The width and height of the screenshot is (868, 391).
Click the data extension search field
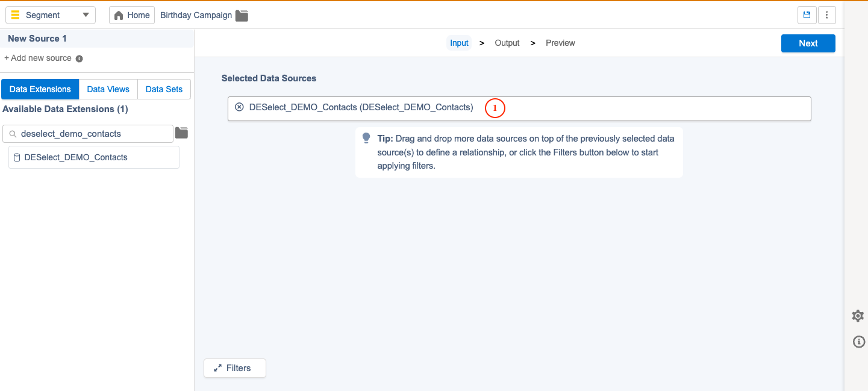click(x=88, y=134)
